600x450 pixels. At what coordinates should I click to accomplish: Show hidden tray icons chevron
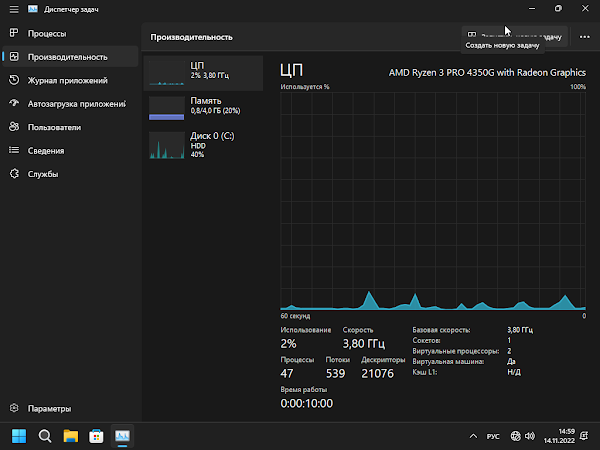[473, 436]
